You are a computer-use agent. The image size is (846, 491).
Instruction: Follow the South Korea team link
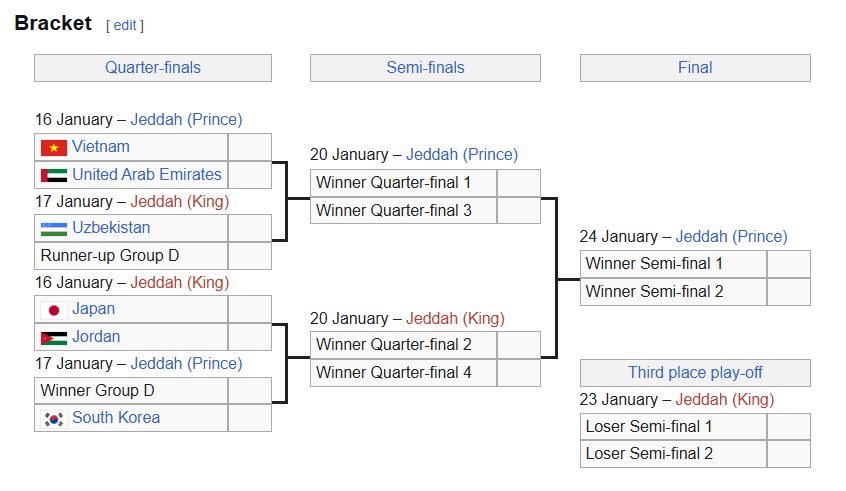tap(115, 418)
